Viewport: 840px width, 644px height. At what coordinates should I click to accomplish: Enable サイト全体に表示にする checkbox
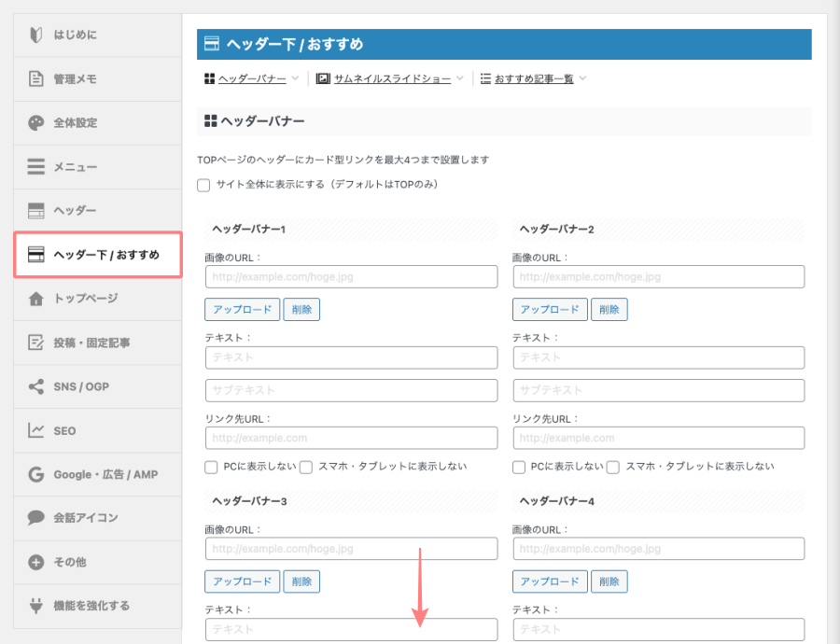[x=203, y=185]
